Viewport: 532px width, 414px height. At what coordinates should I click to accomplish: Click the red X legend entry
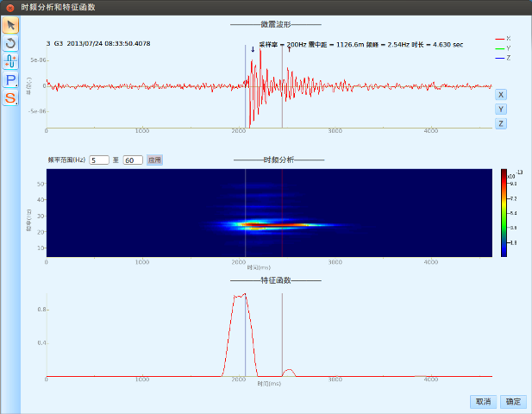click(503, 39)
